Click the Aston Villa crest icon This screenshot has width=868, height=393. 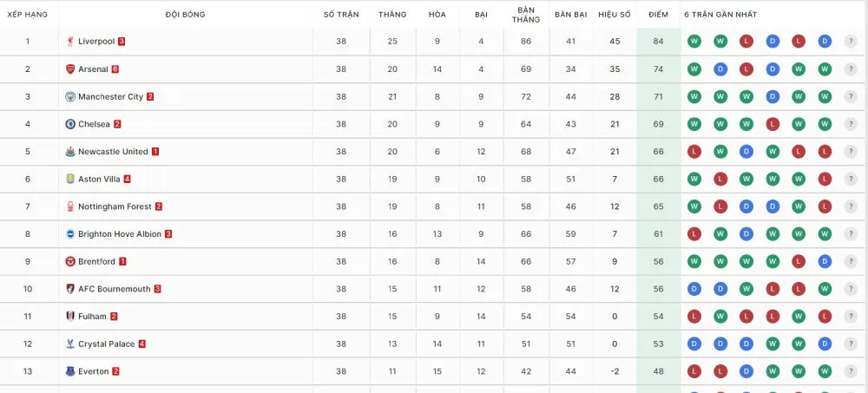coord(70,180)
